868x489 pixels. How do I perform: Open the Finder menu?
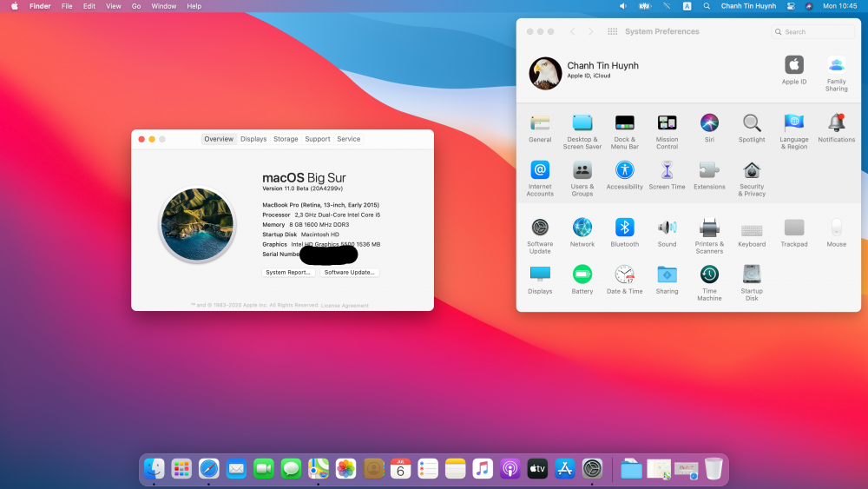coord(40,6)
